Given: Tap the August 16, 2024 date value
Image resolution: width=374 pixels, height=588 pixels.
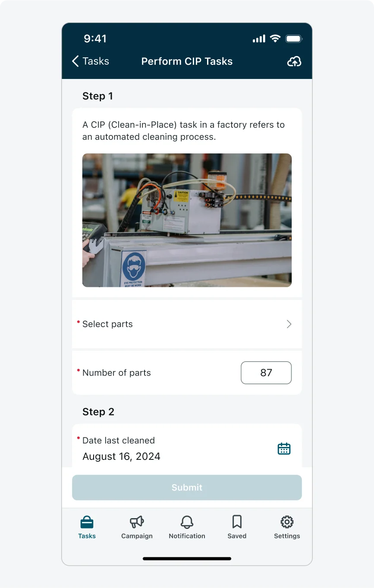Looking at the screenshot, I should tap(121, 456).
